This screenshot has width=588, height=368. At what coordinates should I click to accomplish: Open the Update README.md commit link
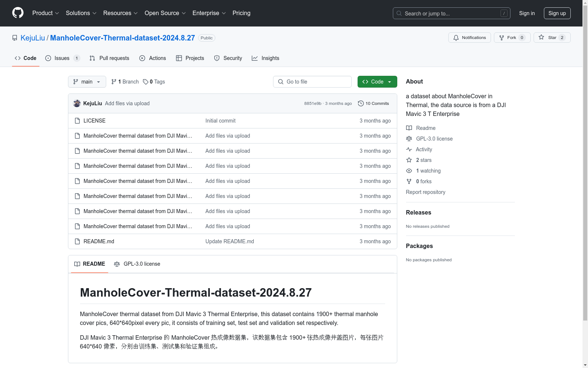point(230,241)
